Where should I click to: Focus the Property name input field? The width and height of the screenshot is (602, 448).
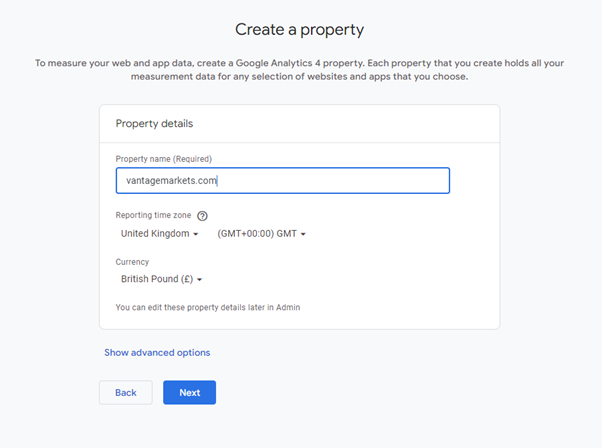pyautogui.click(x=330, y=181)
